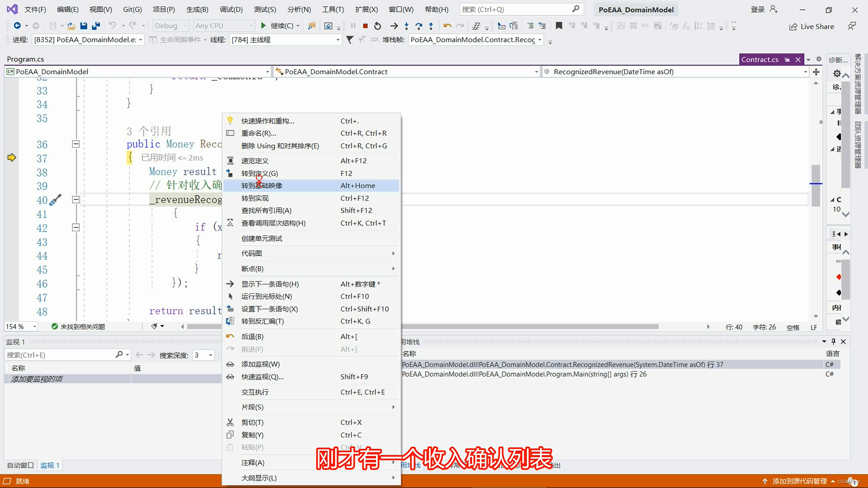868x488 pixels.
Task: Click the Live Share button
Action: tap(811, 27)
